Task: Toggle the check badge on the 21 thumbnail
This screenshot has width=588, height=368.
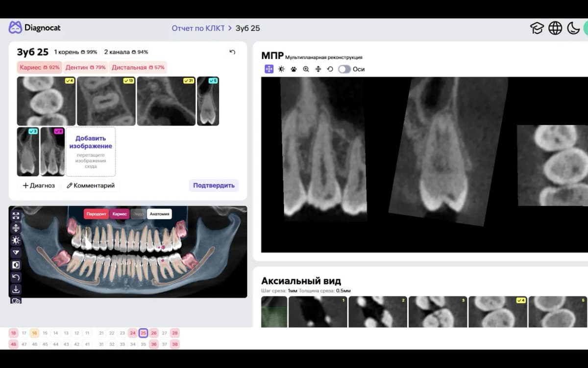Action: pos(189,80)
